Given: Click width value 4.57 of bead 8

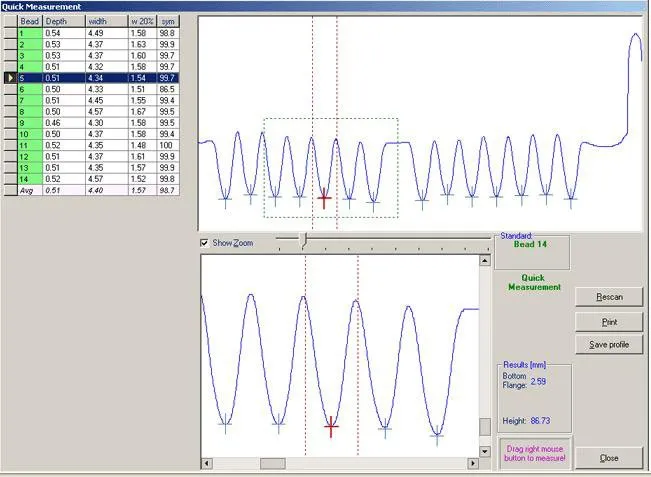Looking at the screenshot, I should coord(95,112).
